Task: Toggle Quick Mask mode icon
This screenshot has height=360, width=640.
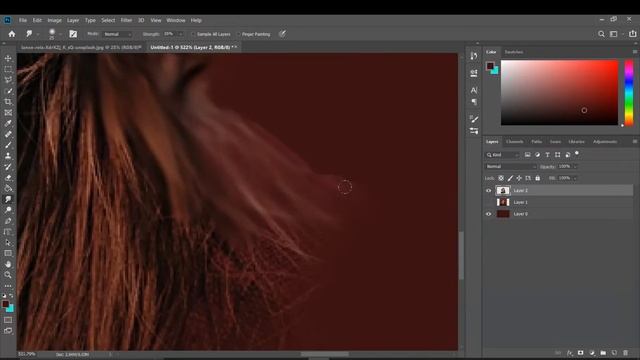Action: tap(8, 320)
